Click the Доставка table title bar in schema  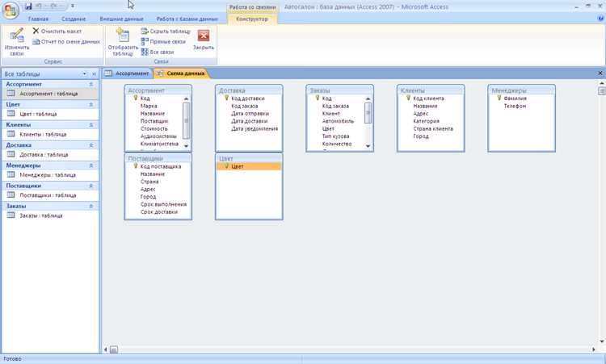pos(249,90)
